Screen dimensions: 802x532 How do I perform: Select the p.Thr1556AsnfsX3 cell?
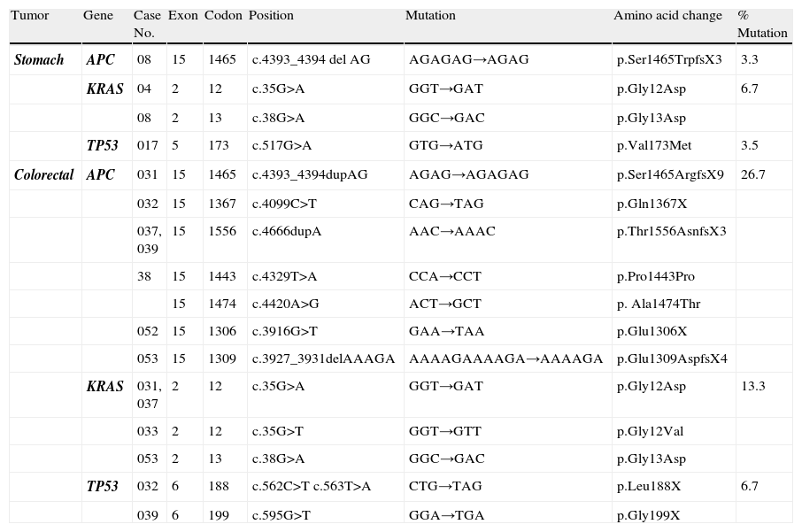pyautogui.click(x=671, y=232)
